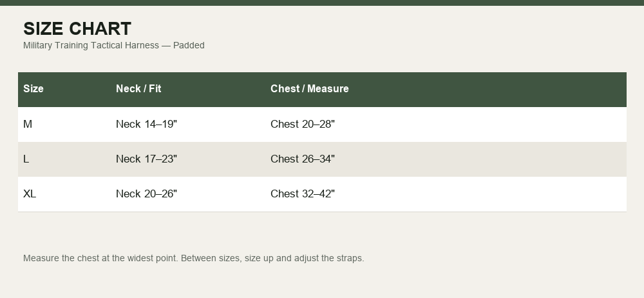The image size is (644, 298).
Task: Click the Neck 20–26" cell
Action: point(146,194)
